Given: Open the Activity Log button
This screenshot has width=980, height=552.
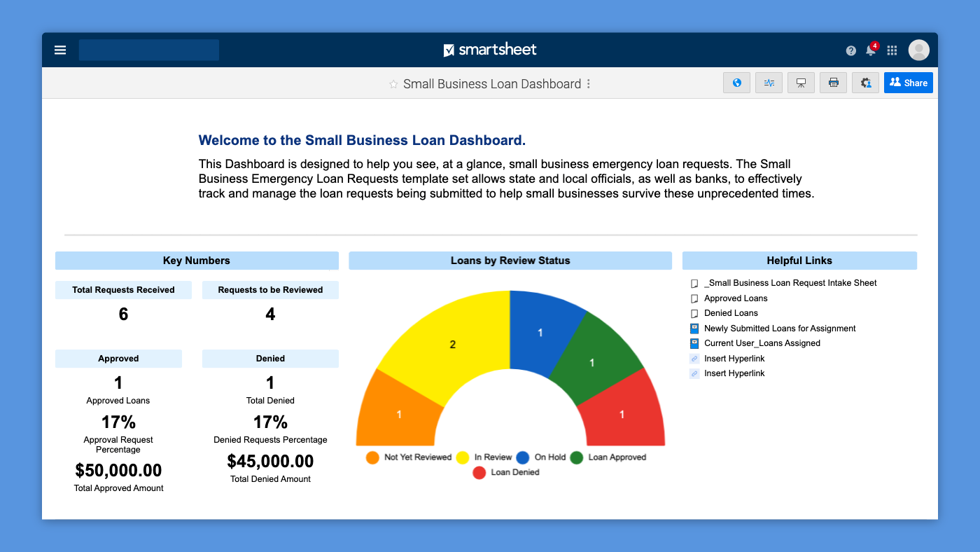Looking at the screenshot, I should [769, 83].
